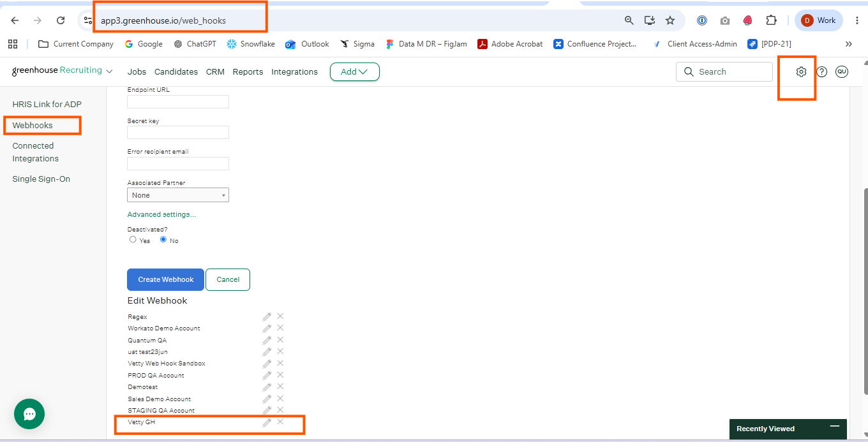Edit the Quantum QA webhook
This screenshot has width=868, height=442.
pos(267,340)
